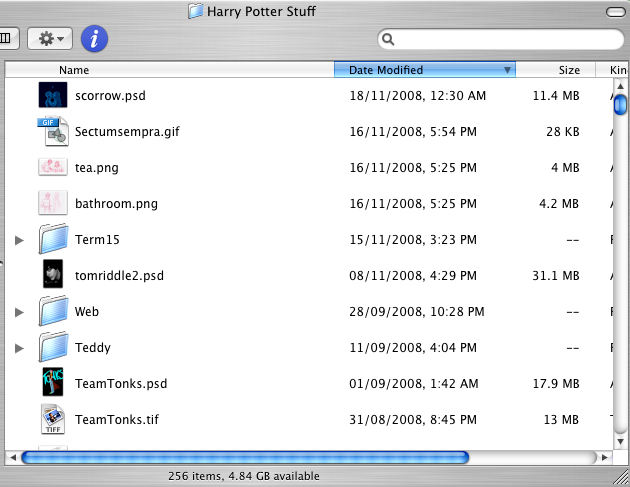Click the 16/11/2008, 5:54 PM date
Image resolution: width=630 pixels, height=487 pixels.
coord(413,132)
